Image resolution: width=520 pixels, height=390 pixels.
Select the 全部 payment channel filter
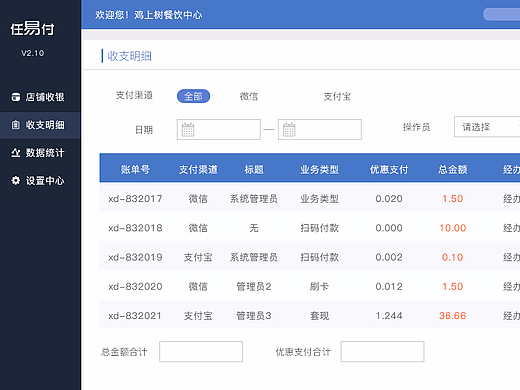[x=193, y=96]
